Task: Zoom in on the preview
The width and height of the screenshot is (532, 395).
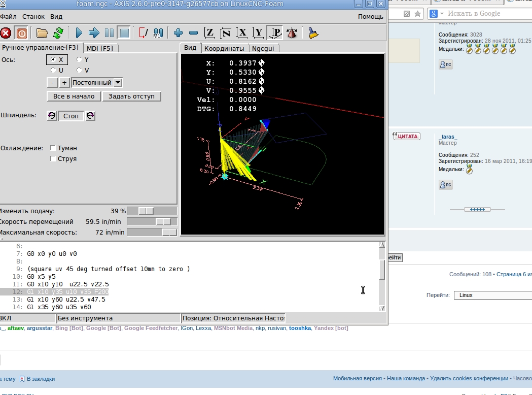Action: [x=178, y=33]
